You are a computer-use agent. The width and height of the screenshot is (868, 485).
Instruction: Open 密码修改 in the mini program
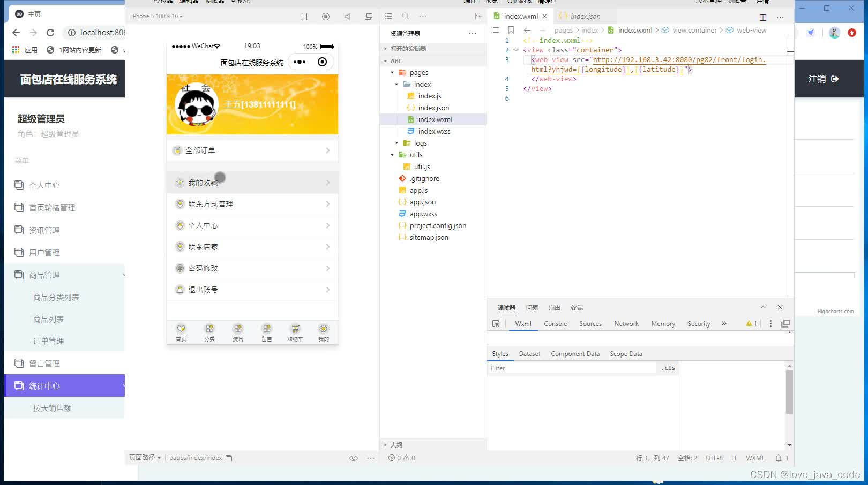[252, 268]
